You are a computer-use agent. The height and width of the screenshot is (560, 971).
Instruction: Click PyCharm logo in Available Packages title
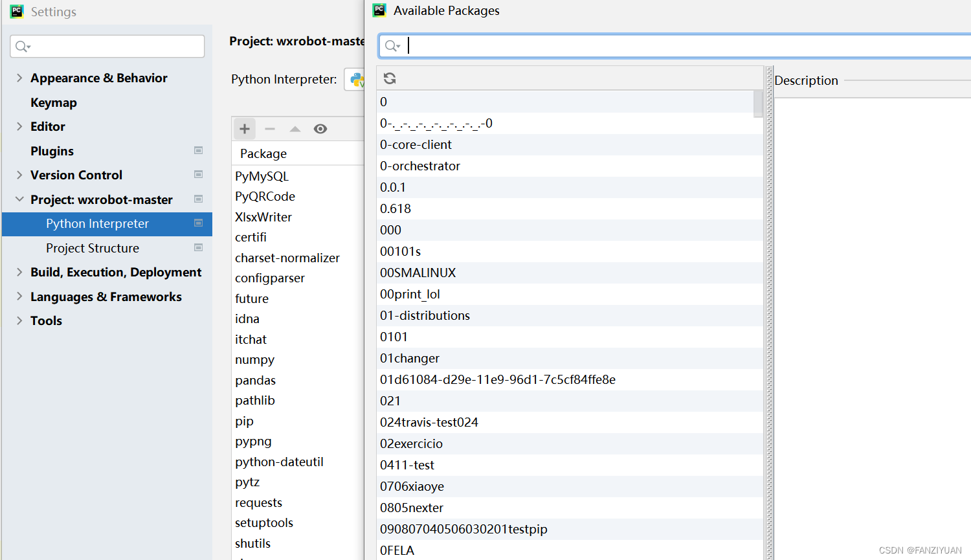click(379, 10)
